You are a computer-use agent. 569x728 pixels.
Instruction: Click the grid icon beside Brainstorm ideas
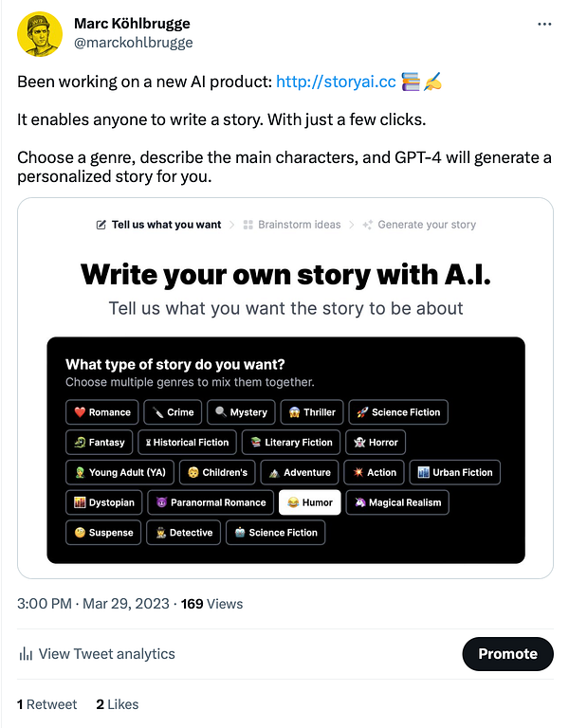pyautogui.click(x=248, y=225)
